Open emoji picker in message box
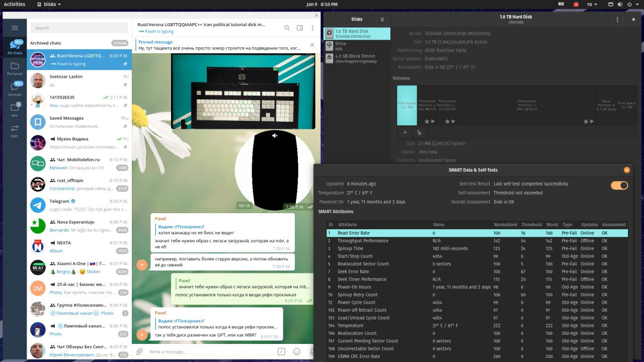The height and width of the screenshot is (362, 644). (297, 351)
